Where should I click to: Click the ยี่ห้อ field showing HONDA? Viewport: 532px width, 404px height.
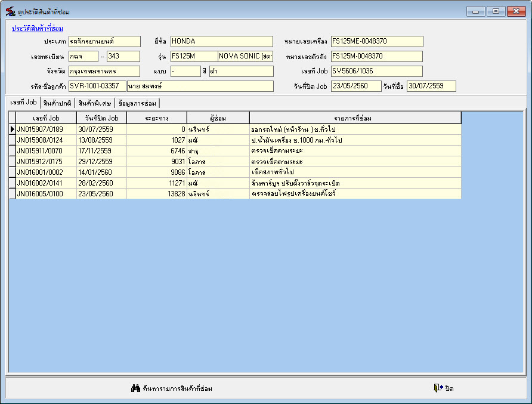(221, 41)
